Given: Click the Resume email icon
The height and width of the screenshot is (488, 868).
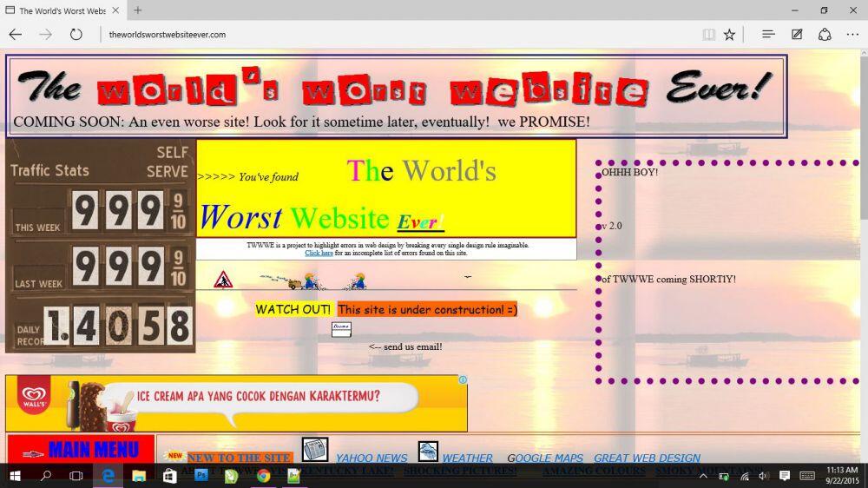Looking at the screenshot, I should tap(341, 329).
